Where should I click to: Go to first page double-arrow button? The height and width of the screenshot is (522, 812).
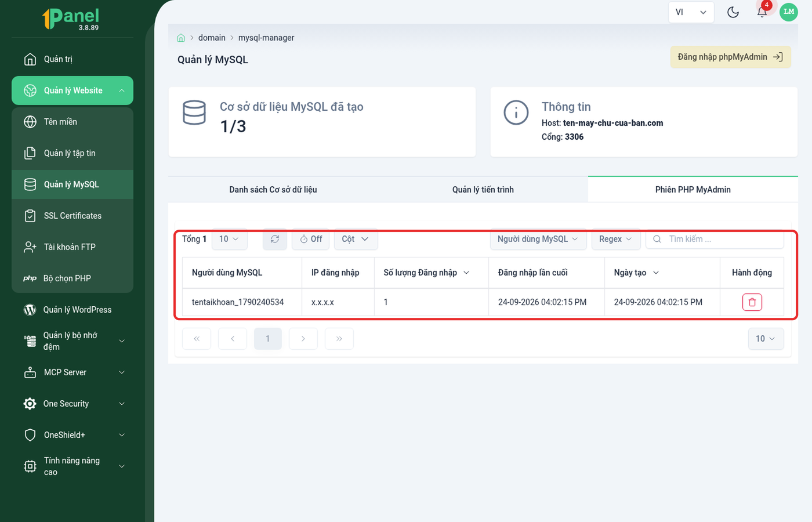[197, 339]
